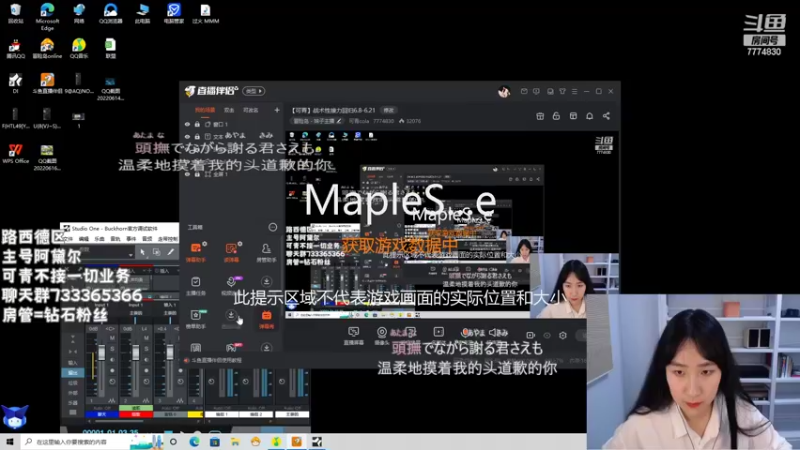Select the 可发言 scene tab
Viewport: 800px width, 450px height.
point(251,110)
